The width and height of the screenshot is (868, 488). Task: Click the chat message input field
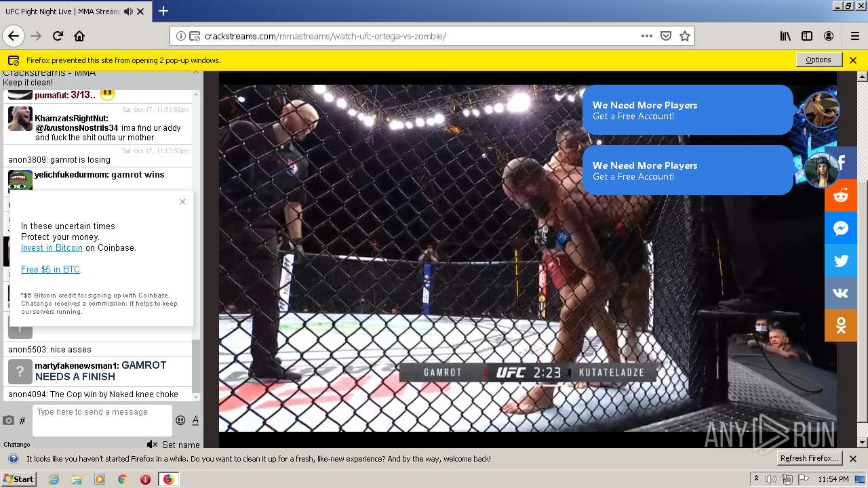[102, 420]
